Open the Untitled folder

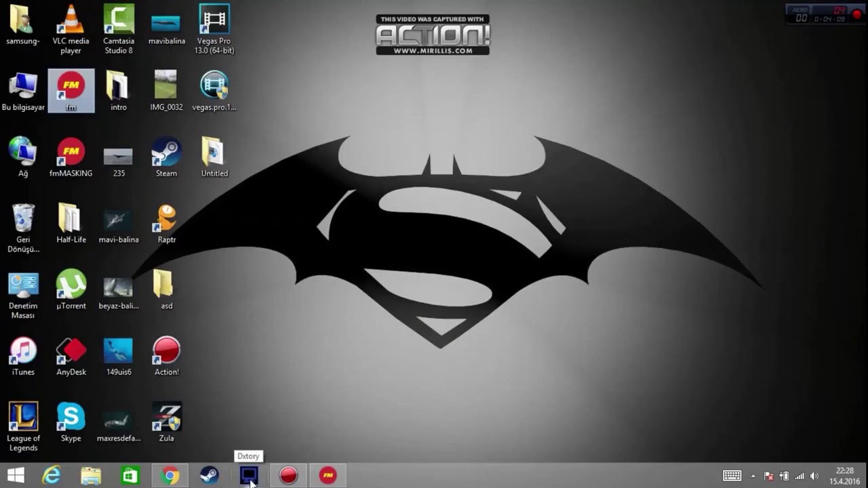click(x=214, y=157)
